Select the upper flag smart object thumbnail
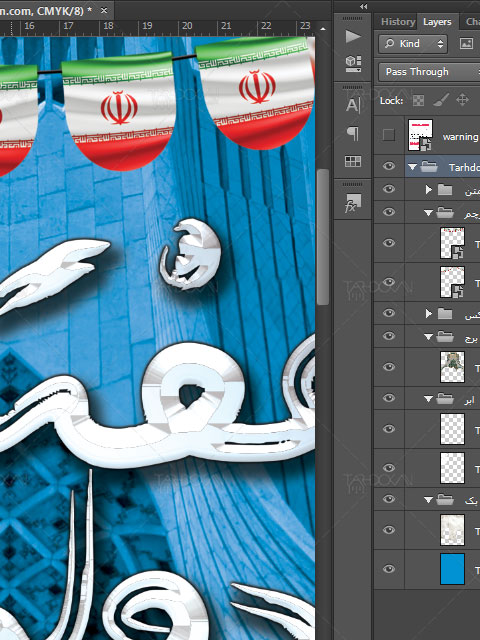480x640 pixels. pos(452,243)
